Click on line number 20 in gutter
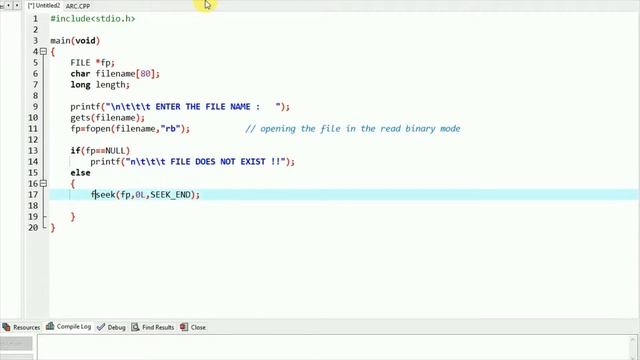 tap(33, 228)
